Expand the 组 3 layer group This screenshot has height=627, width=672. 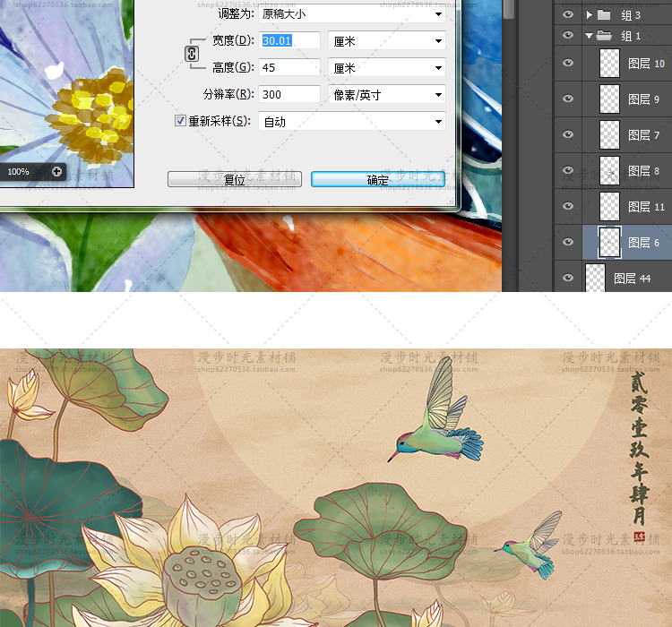click(589, 15)
